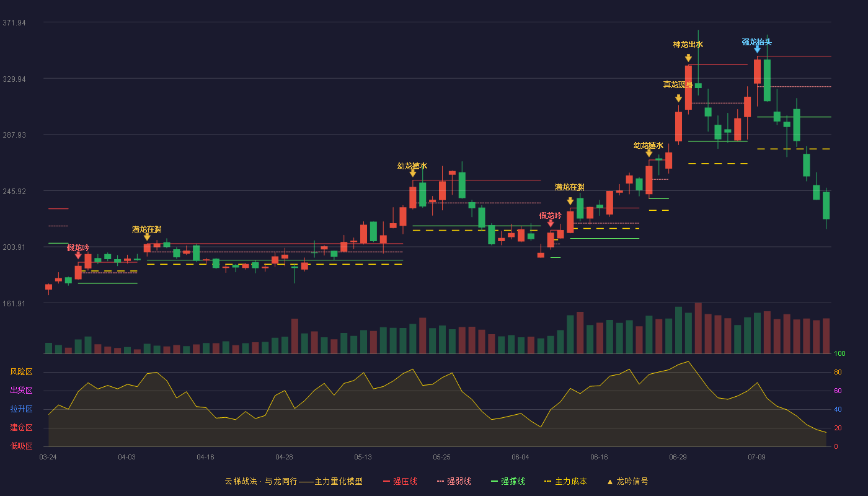868x496 pixels.
Task: Click the 161.91 price axis label
Action: coord(14,304)
